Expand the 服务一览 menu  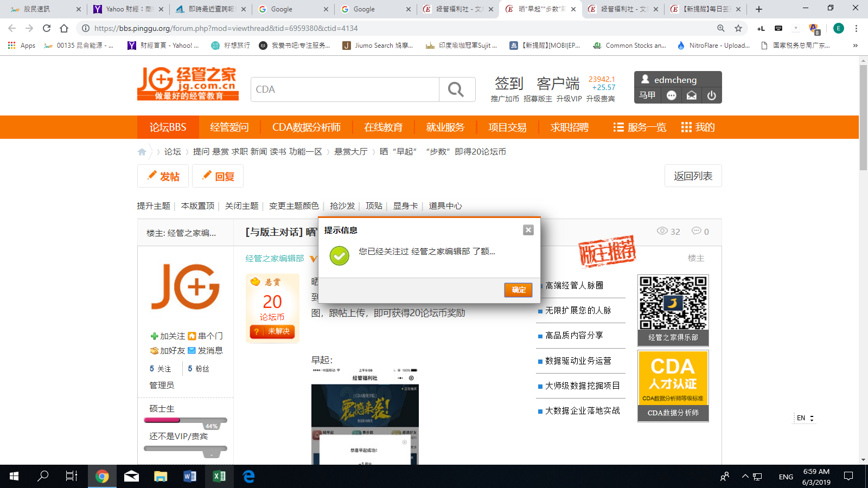640,127
